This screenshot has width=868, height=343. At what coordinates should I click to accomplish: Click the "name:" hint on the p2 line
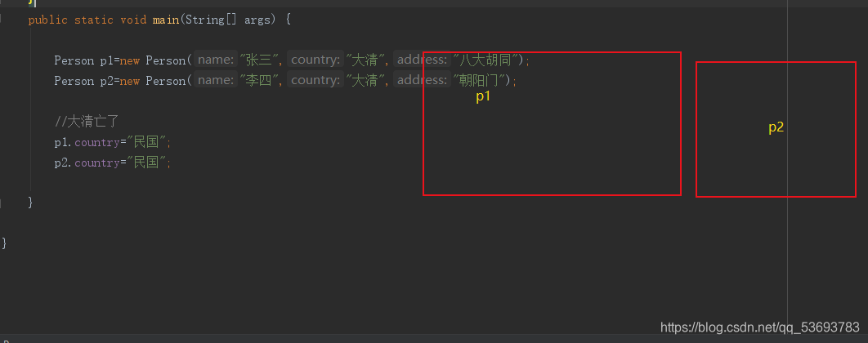tap(215, 80)
